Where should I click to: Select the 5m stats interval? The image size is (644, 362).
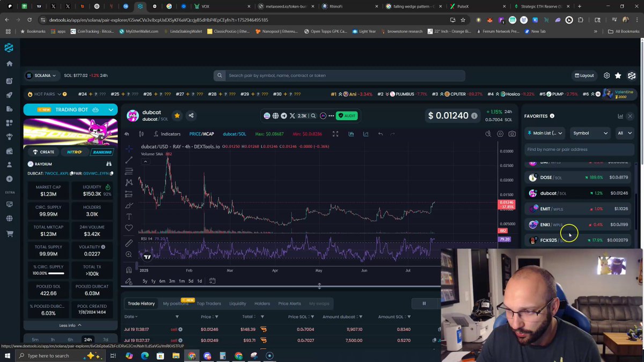[35, 339]
